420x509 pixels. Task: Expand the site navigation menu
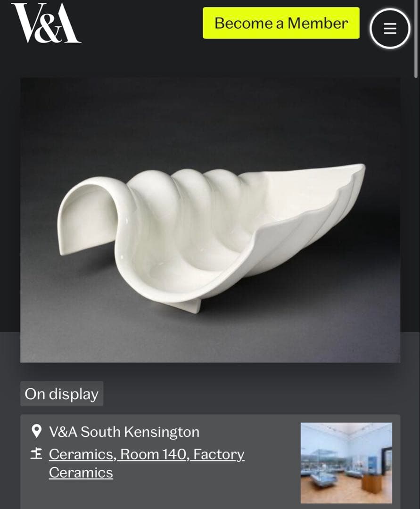point(390,29)
